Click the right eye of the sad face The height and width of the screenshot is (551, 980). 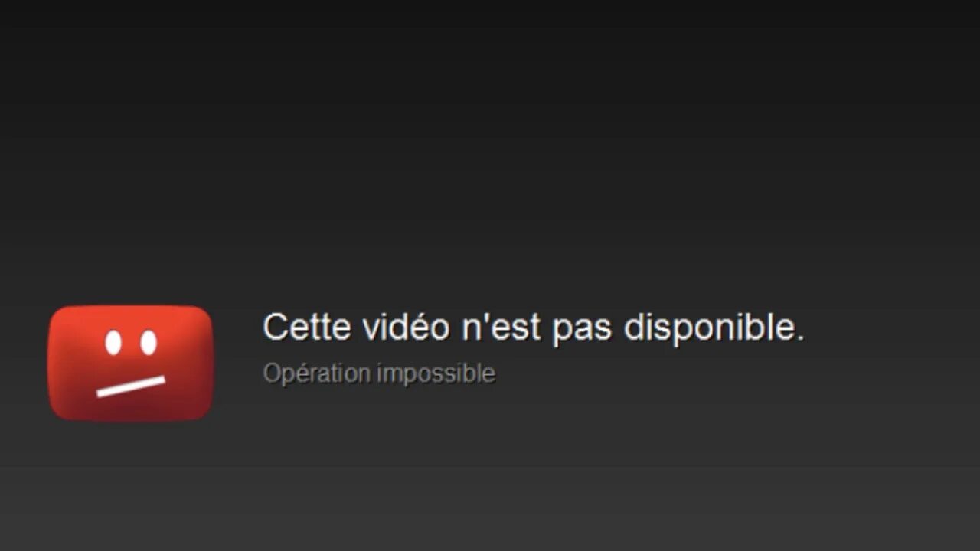[x=149, y=343]
